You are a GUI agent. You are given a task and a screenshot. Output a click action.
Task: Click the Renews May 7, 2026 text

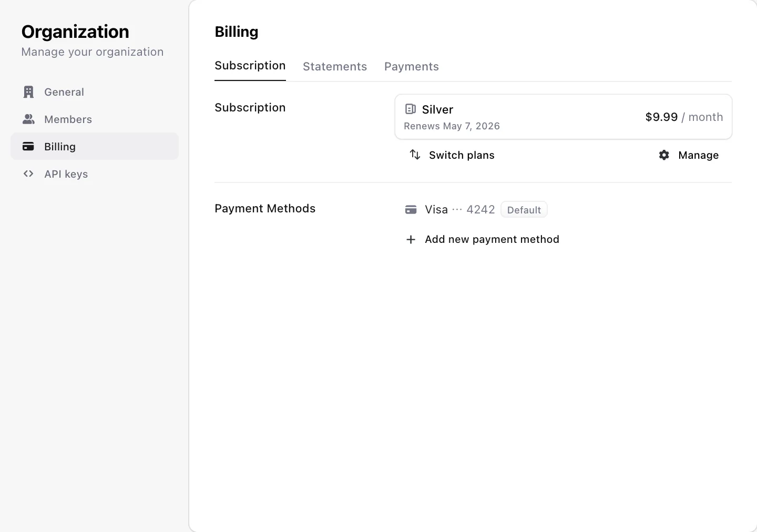452,126
